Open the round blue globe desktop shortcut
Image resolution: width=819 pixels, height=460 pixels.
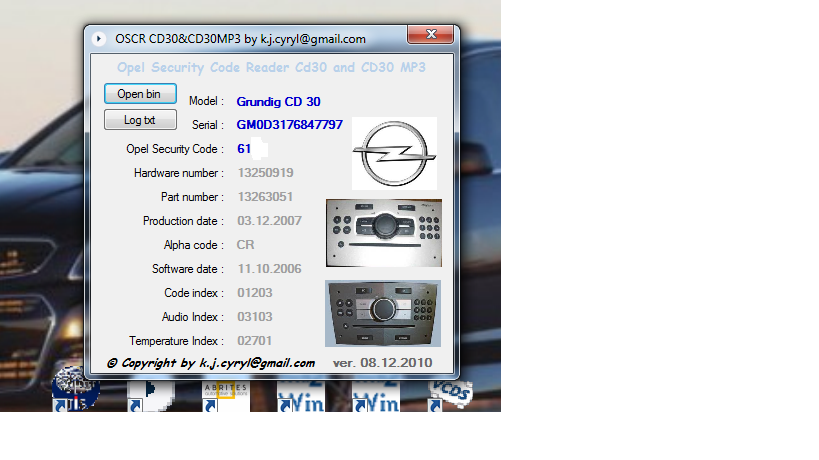click(76, 389)
